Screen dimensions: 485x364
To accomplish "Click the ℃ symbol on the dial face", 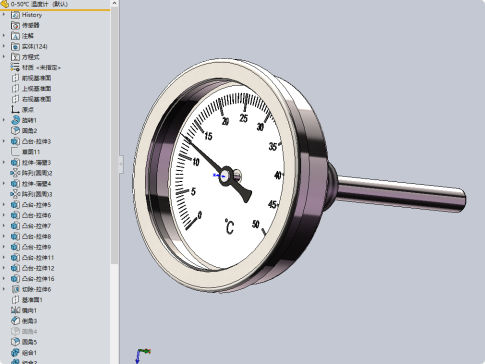I will pyautogui.click(x=229, y=227).
